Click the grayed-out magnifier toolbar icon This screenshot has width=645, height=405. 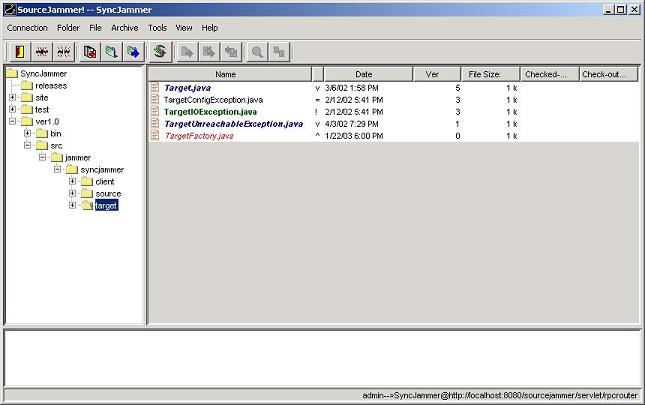coord(258,52)
